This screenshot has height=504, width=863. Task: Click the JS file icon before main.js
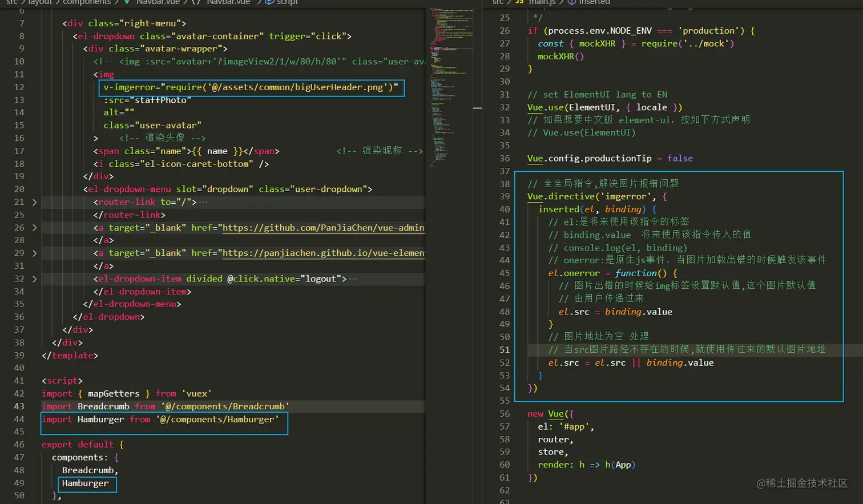(519, 2)
